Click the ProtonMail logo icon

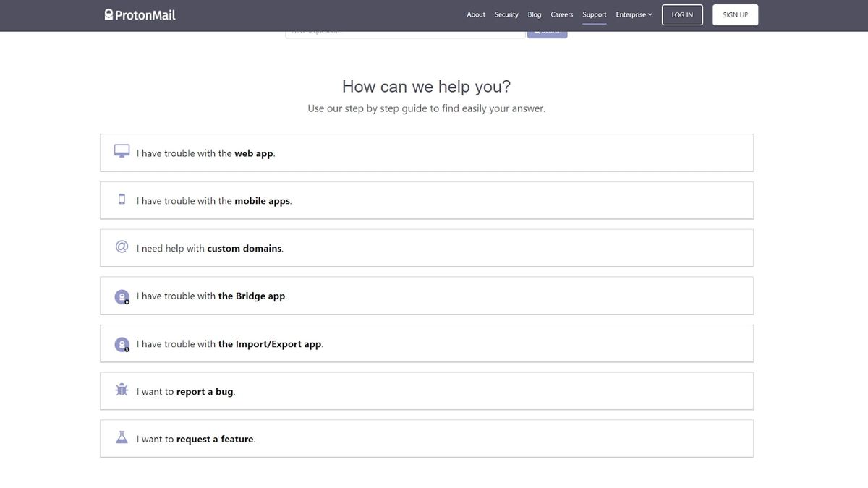109,14
